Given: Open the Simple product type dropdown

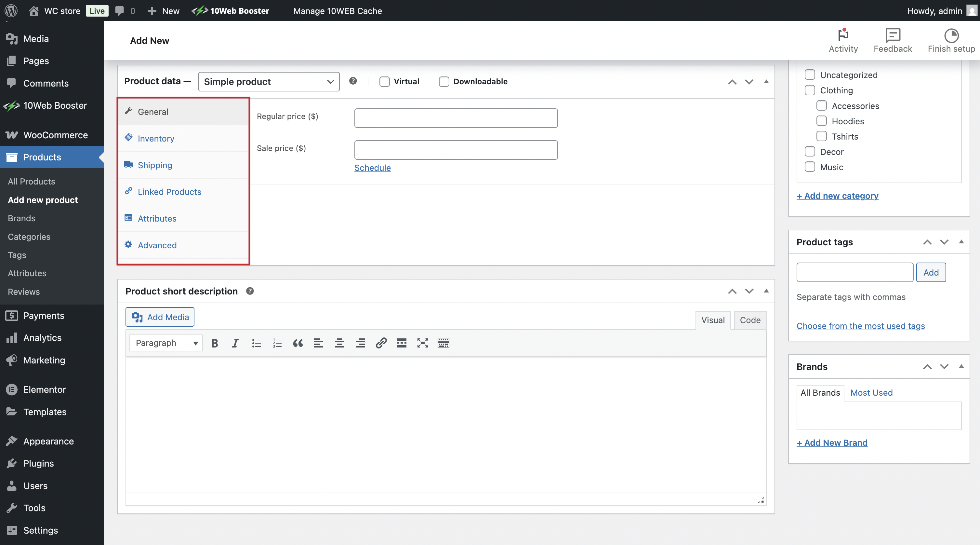Looking at the screenshot, I should click(269, 81).
